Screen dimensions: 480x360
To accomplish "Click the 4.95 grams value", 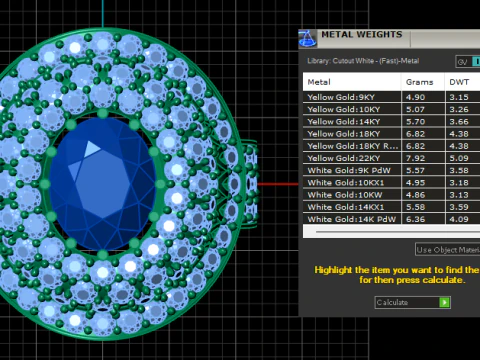I will (x=415, y=183).
